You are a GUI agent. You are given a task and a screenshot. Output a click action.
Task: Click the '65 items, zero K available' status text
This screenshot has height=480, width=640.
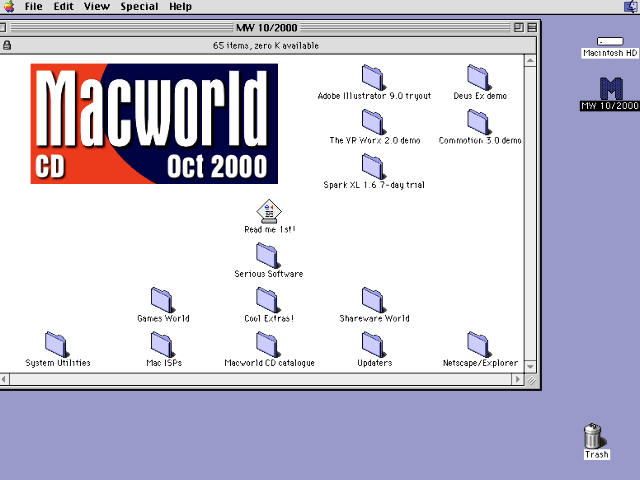[266, 46]
